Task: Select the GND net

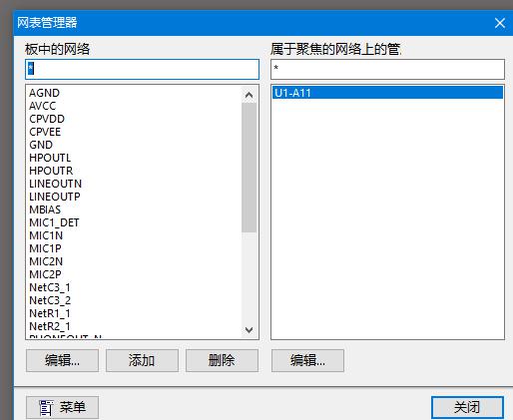Action: point(41,145)
